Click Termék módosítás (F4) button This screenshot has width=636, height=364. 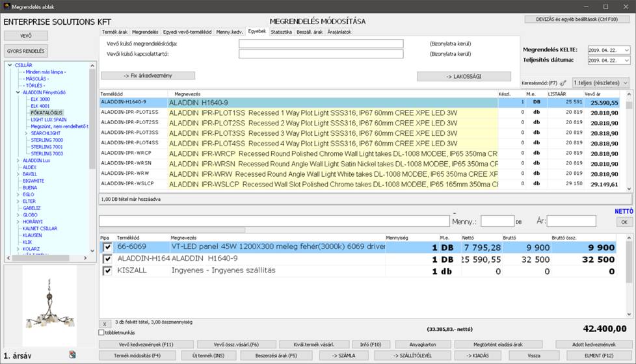(137, 356)
